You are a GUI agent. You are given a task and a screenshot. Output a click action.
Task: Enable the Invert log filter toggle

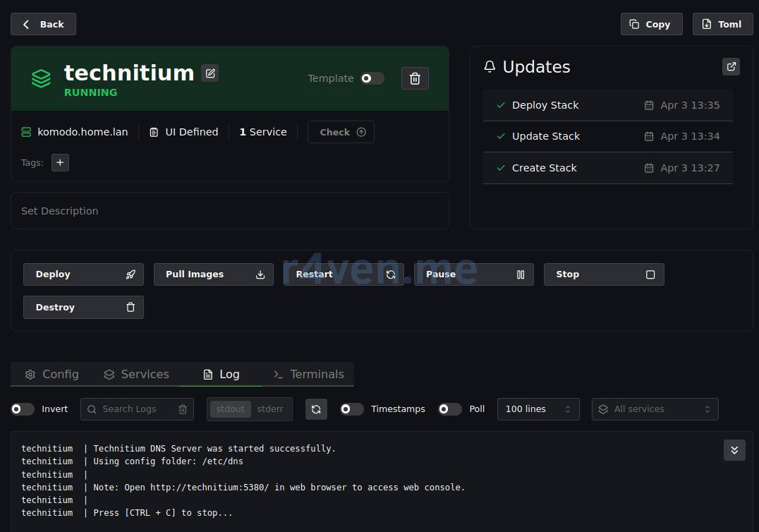click(x=23, y=409)
